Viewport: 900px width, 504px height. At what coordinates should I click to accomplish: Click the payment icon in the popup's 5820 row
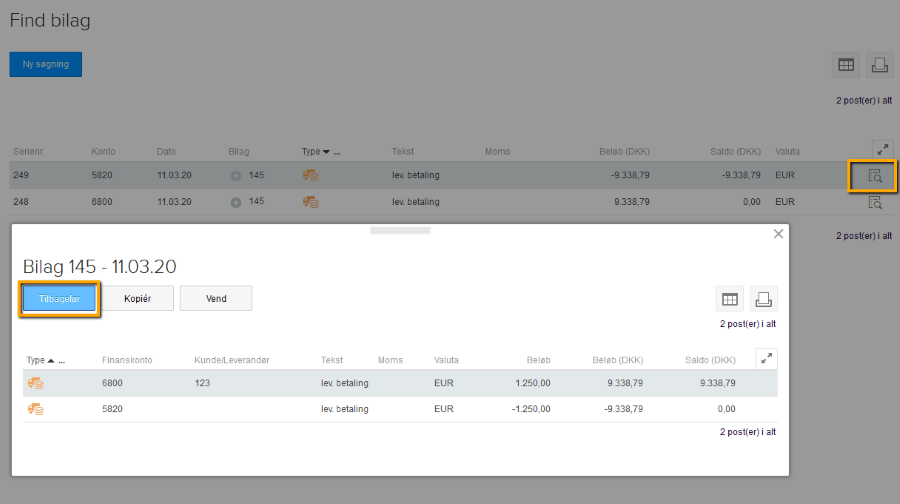coord(36,409)
